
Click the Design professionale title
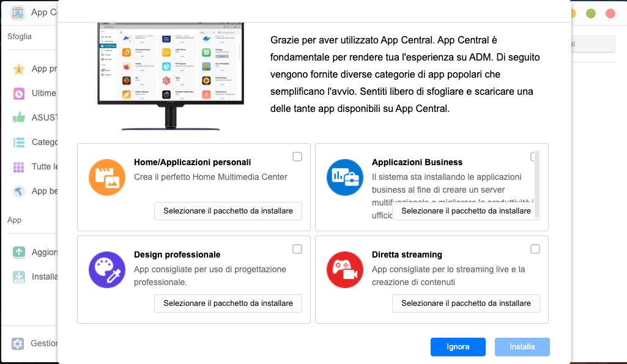point(177,254)
